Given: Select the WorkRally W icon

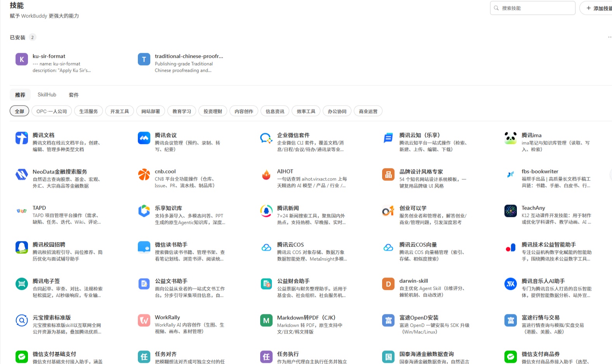Looking at the screenshot, I should pyautogui.click(x=144, y=320).
